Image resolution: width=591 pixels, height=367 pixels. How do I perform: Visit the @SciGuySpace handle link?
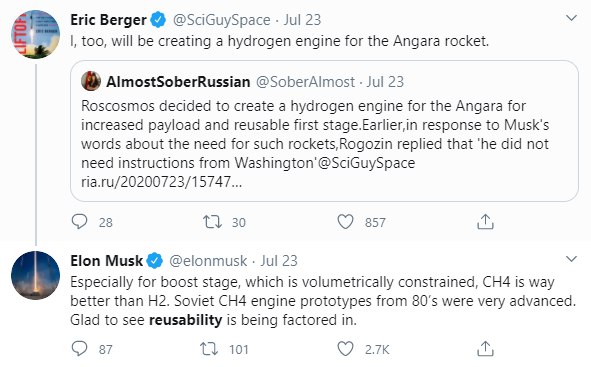(222, 20)
